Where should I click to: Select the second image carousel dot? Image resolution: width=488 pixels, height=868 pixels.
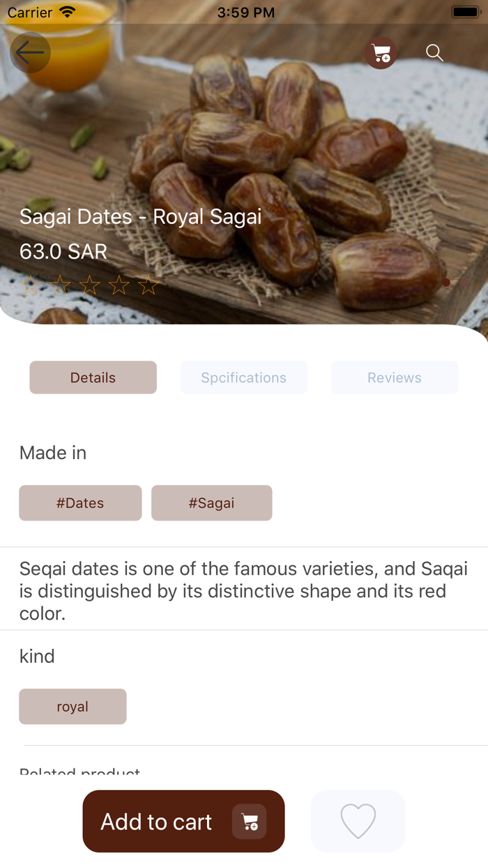(464, 283)
